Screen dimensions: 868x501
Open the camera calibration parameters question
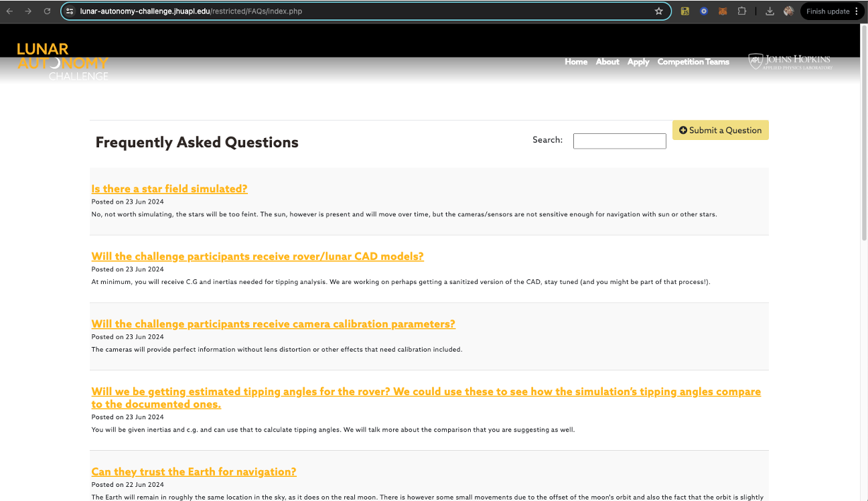click(x=273, y=324)
